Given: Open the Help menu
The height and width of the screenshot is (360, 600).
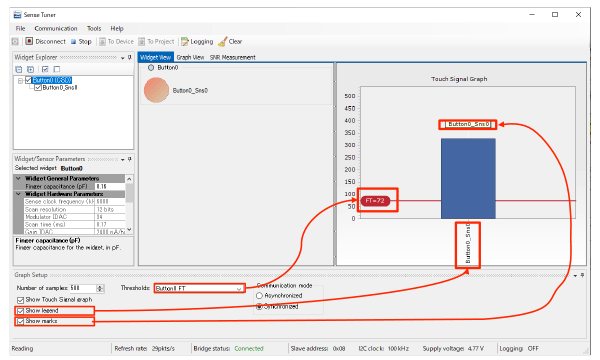Looking at the screenshot, I should click(117, 28).
